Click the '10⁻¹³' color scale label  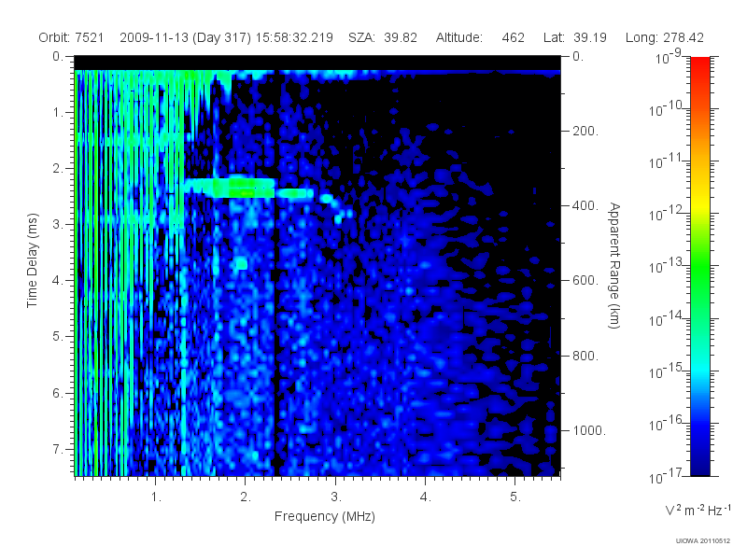(665, 266)
